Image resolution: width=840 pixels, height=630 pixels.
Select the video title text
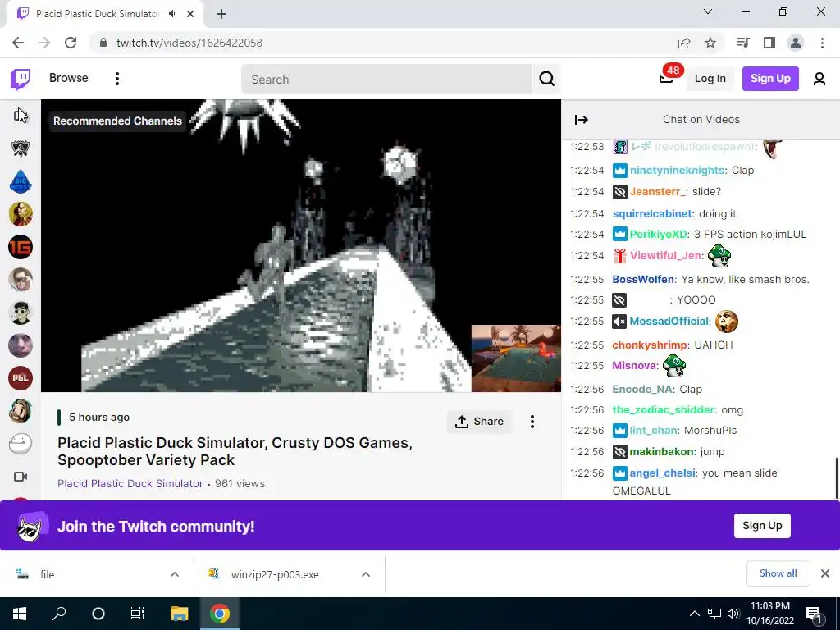click(x=235, y=451)
